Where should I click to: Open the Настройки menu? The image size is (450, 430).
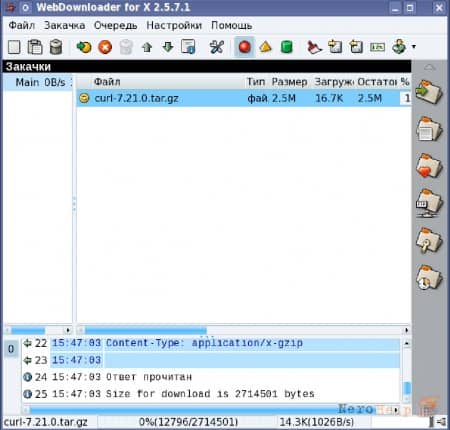pos(174,25)
